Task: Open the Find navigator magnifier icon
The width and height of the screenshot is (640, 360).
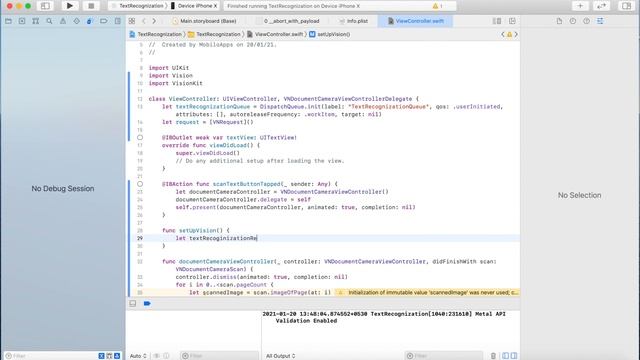Action: pos(49,21)
